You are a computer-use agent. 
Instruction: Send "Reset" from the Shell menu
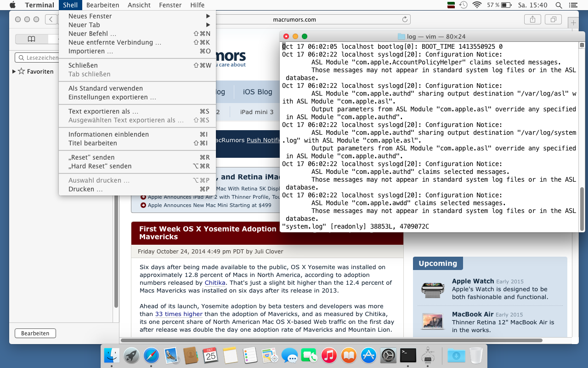(x=138, y=157)
